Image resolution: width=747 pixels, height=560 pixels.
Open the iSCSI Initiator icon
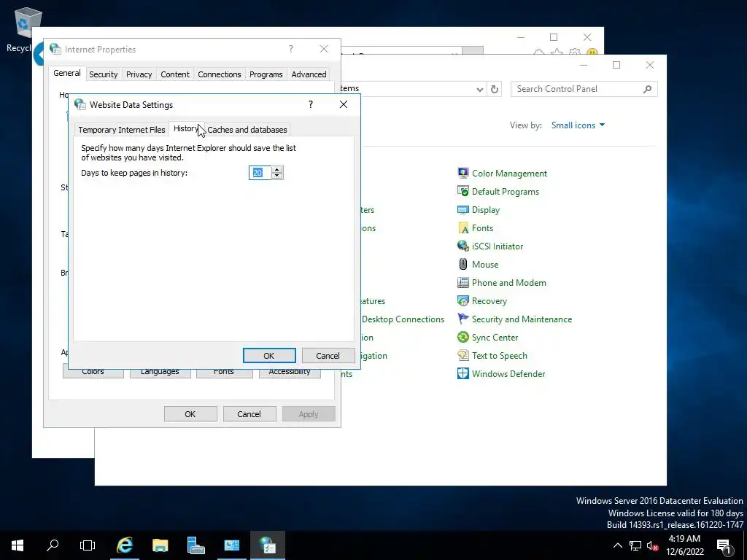tap(463, 246)
